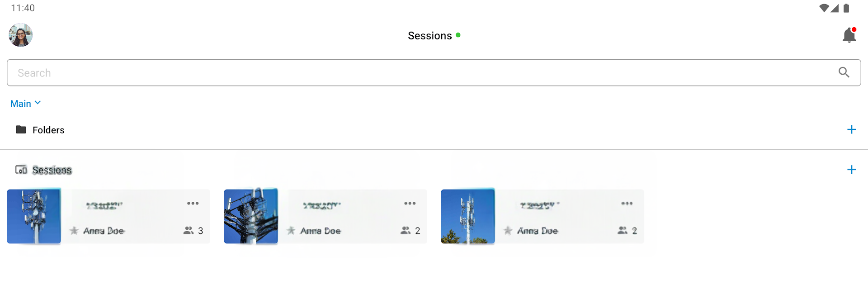Open the user profile avatar
Screen dimensions: 868x285
[20, 35]
